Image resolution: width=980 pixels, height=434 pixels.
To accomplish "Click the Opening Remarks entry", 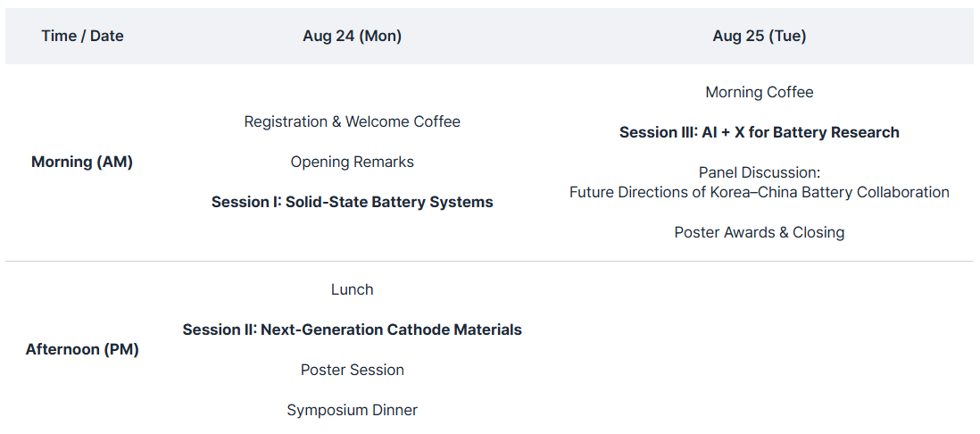I will 352,162.
